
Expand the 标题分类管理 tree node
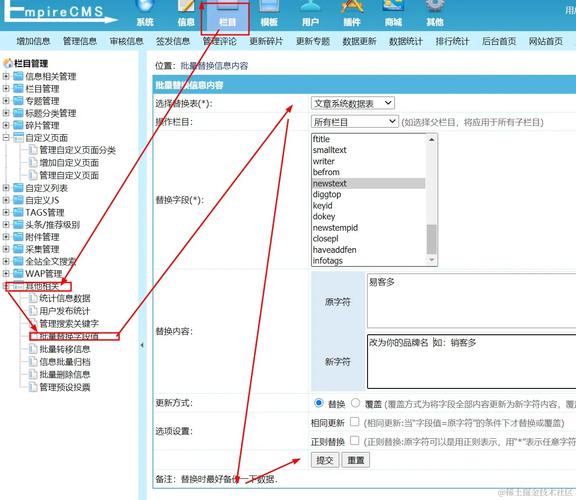click(6, 113)
